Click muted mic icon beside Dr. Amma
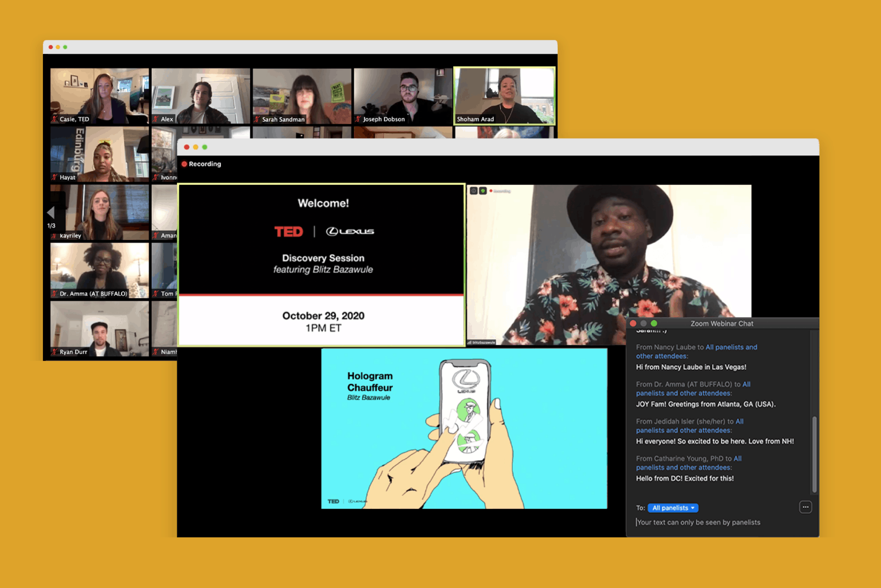This screenshot has width=881, height=588. (54, 294)
